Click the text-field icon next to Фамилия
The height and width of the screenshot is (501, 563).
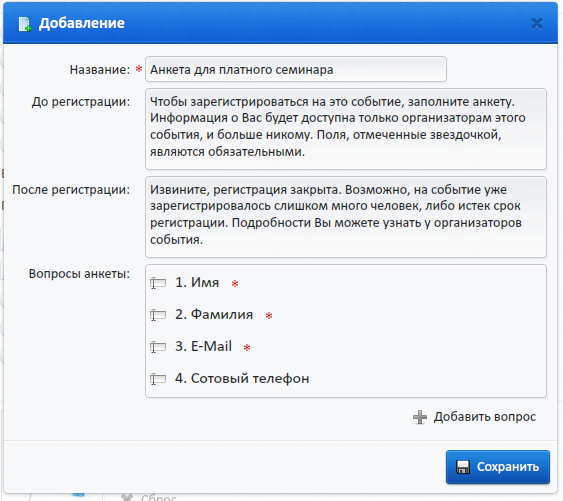tap(158, 315)
